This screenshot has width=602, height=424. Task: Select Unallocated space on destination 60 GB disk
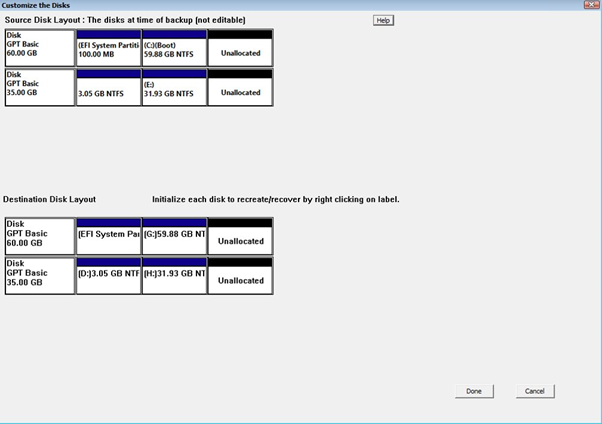[240, 236]
